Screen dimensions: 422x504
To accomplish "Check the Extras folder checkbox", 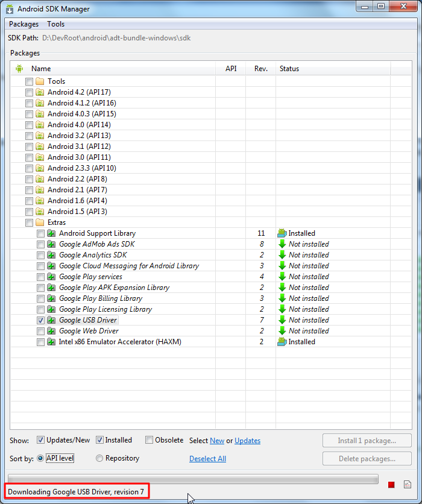I will (30, 222).
